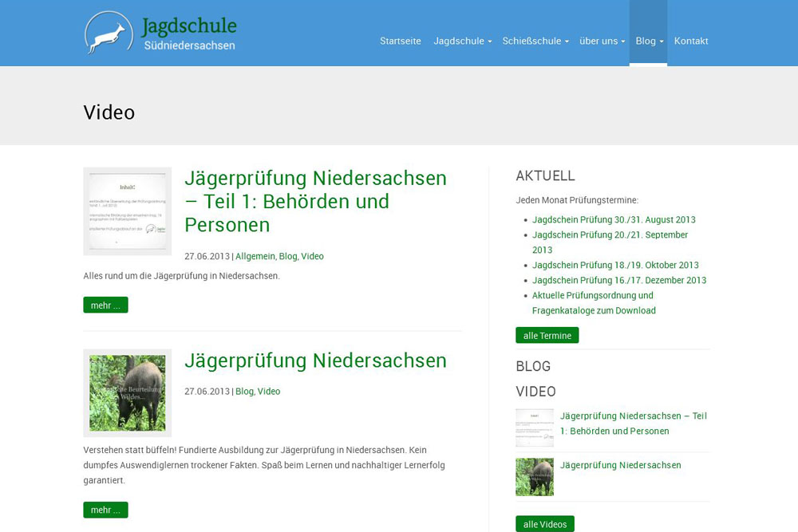Open article title Jägerprüfung Niedersachsen Teil 1

[x=315, y=201]
